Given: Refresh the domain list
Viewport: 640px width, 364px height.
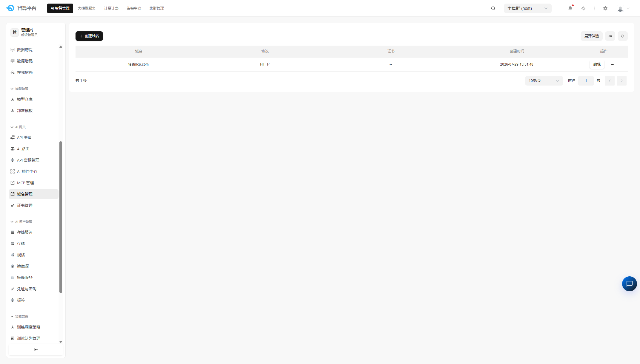Looking at the screenshot, I should [x=623, y=36].
